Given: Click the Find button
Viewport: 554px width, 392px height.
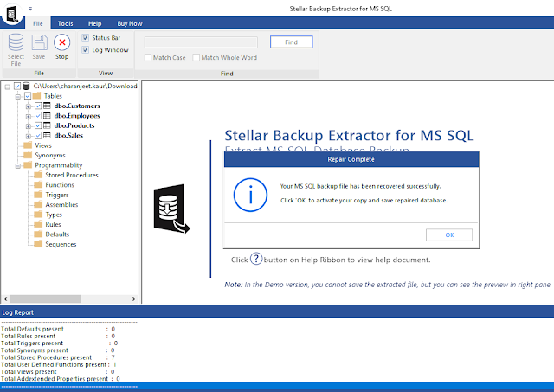Looking at the screenshot, I should (291, 42).
